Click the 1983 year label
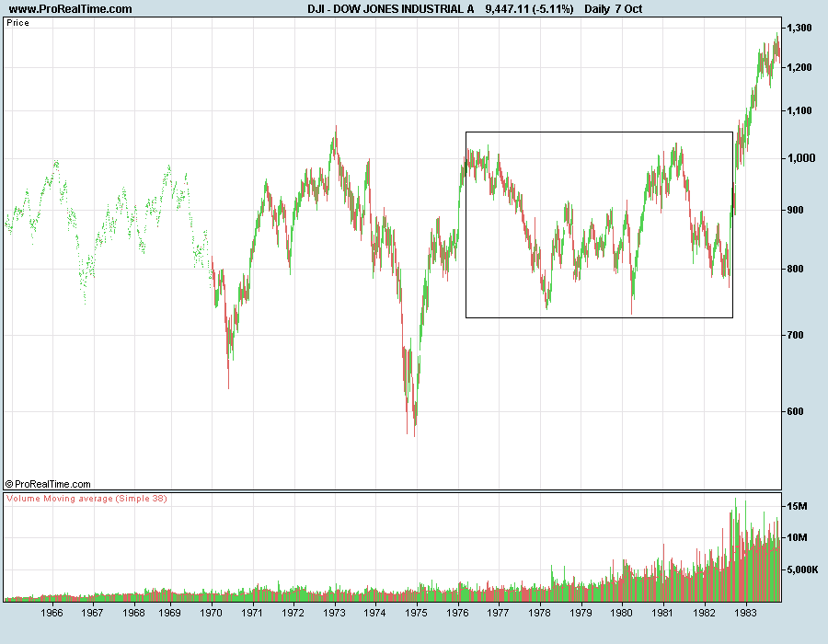Image resolution: width=828 pixels, height=644 pixels. 745,613
